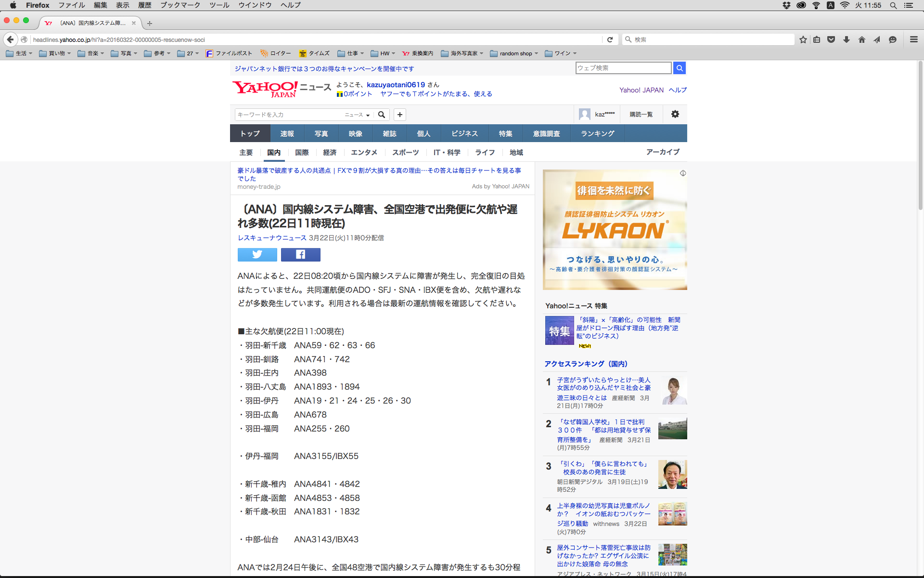This screenshot has width=924, height=578.
Task: Click the plus button beside keyword search
Action: pos(399,115)
